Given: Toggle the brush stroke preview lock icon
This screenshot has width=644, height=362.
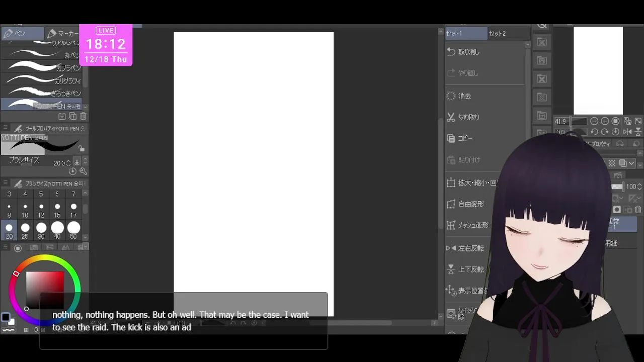Looking at the screenshot, I should [x=82, y=148].
